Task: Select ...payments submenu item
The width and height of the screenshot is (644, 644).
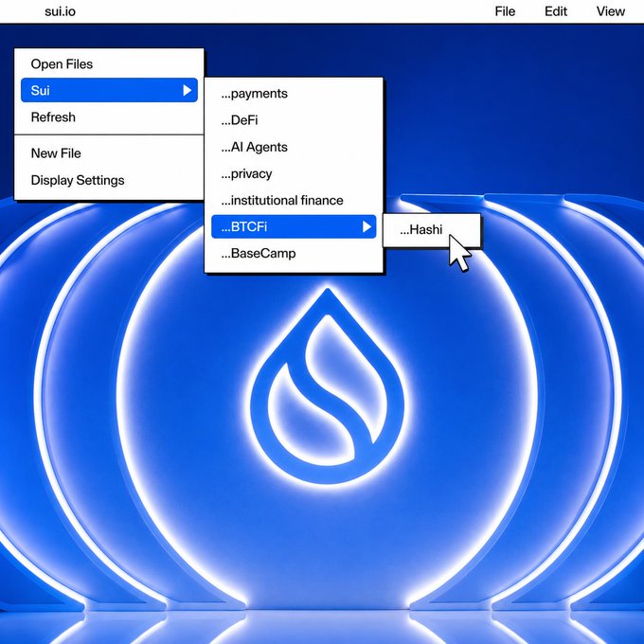Action: (254, 94)
